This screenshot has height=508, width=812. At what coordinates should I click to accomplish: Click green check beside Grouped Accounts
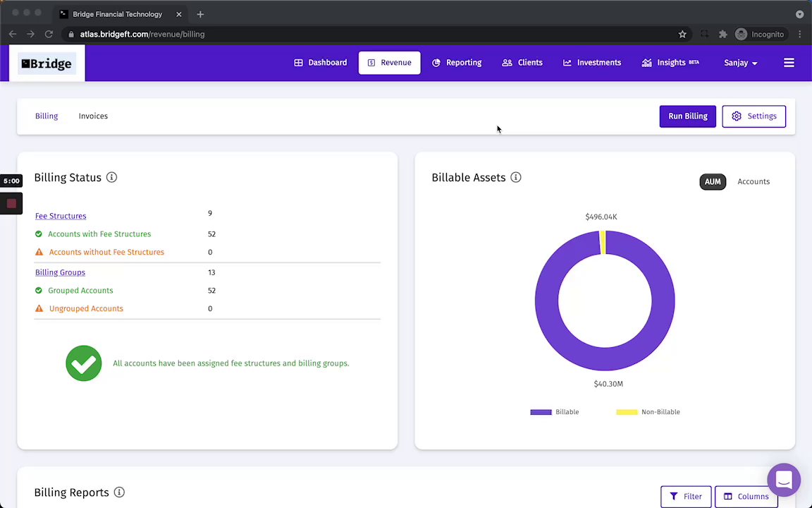(38, 290)
